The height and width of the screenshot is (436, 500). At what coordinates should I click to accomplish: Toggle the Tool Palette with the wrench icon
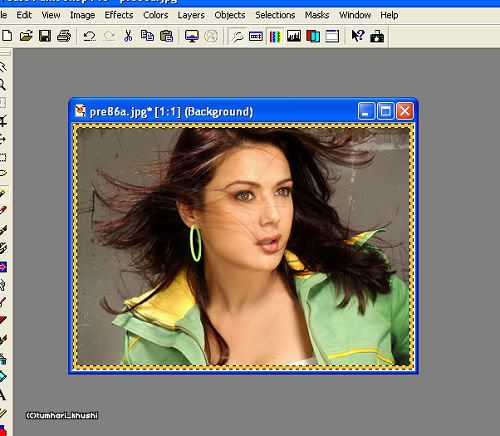click(x=237, y=36)
